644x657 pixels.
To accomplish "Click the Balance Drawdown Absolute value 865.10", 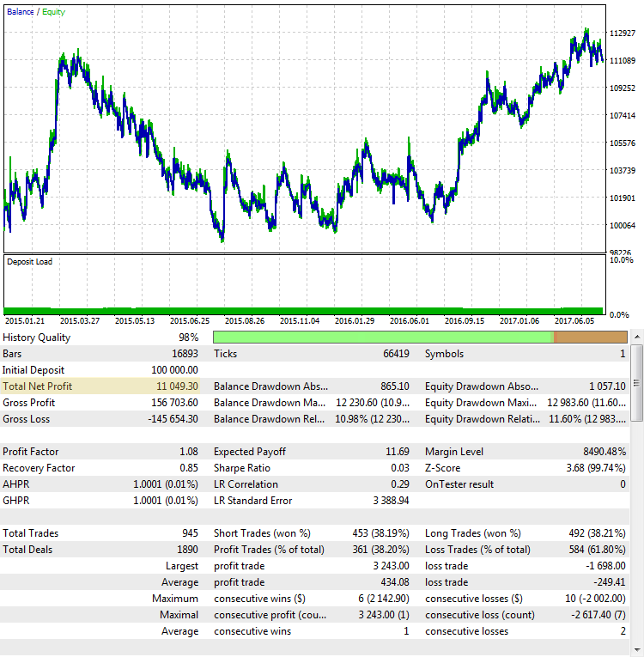I will click(395, 386).
